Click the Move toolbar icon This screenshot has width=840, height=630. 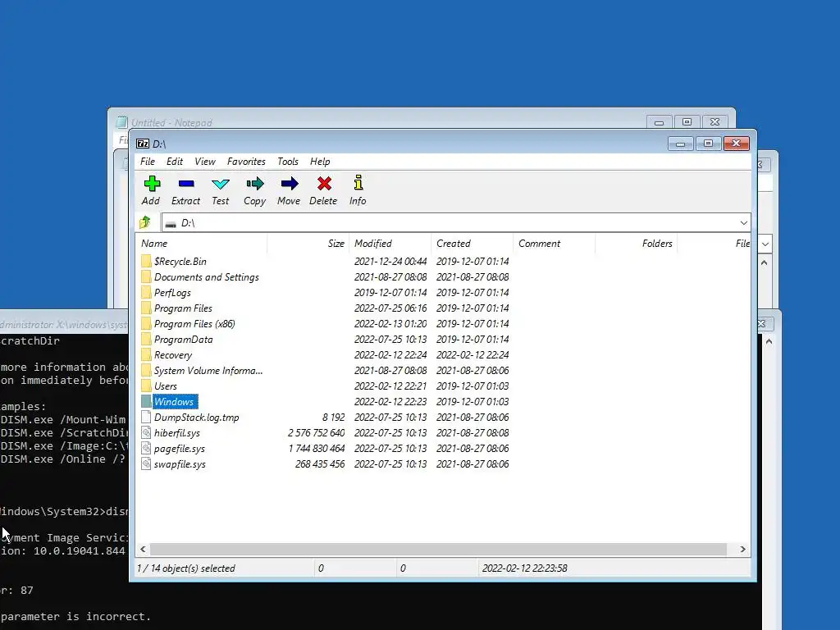(290, 184)
